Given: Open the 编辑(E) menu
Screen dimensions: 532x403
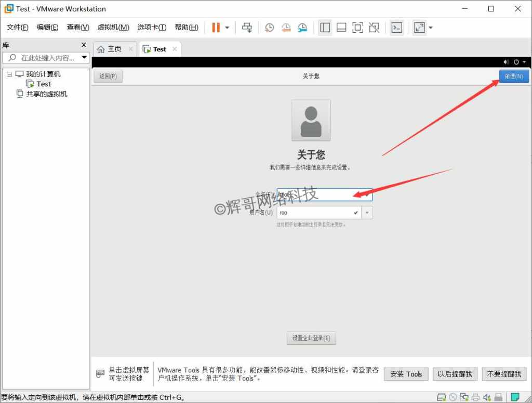Looking at the screenshot, I should (47, 27).
